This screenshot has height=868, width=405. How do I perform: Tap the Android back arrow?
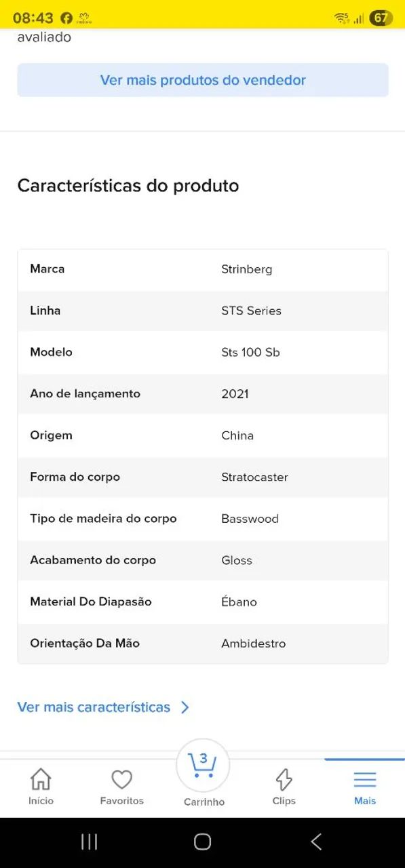[316, 842]
